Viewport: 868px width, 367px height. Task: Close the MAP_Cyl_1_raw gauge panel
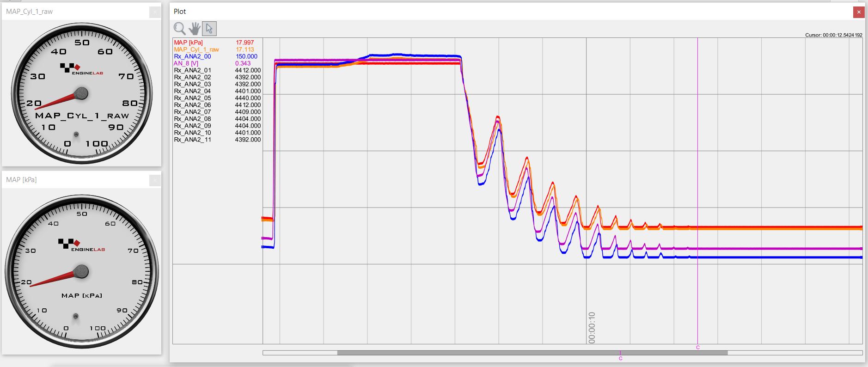point(155,12)
